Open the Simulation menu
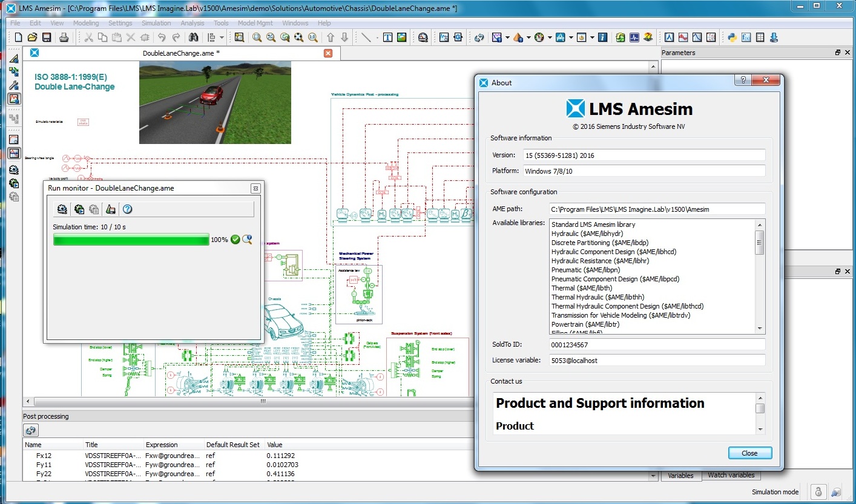The image size is (856, 504). pos(156,23)
